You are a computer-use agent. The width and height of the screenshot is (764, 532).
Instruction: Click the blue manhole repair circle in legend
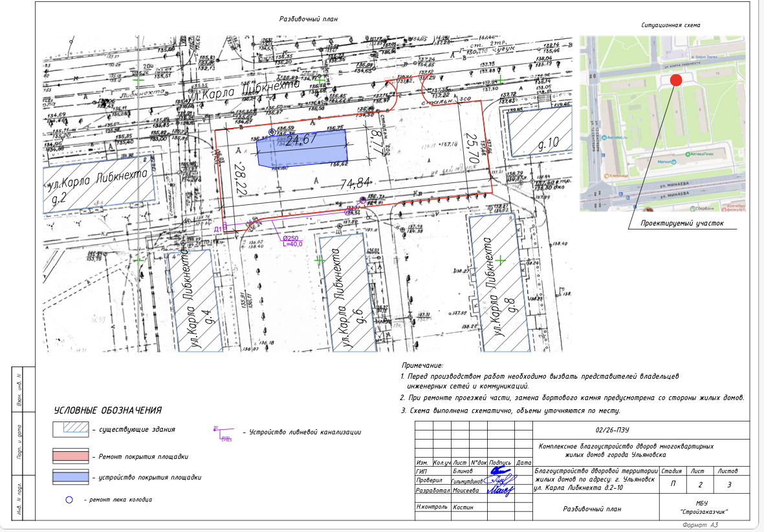(x=69, y=500)
